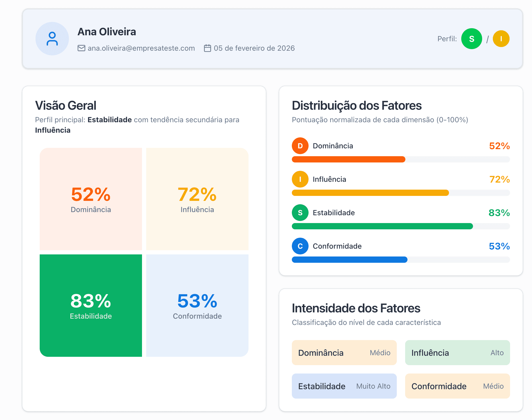Select the 72% Influência quadrant tile
Image resolution: width=532 pixels, height=420 pixels.
click(197, 199)
